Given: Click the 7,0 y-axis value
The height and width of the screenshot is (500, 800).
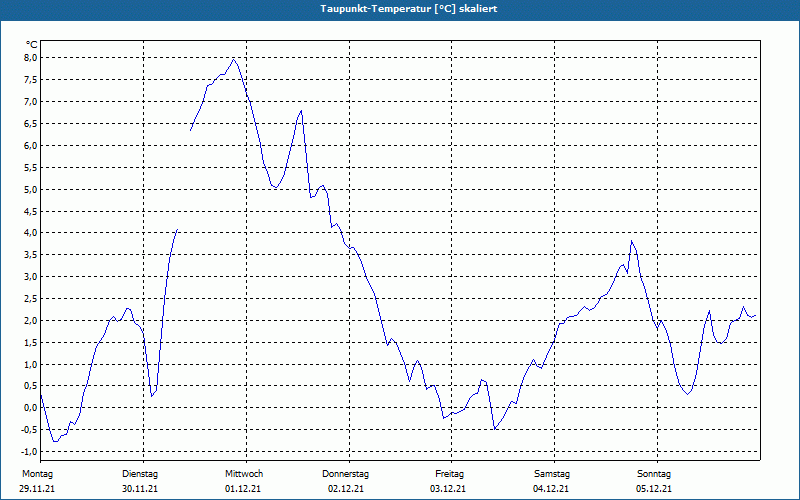Looking at the screenshot, I should tap(31, 102).
